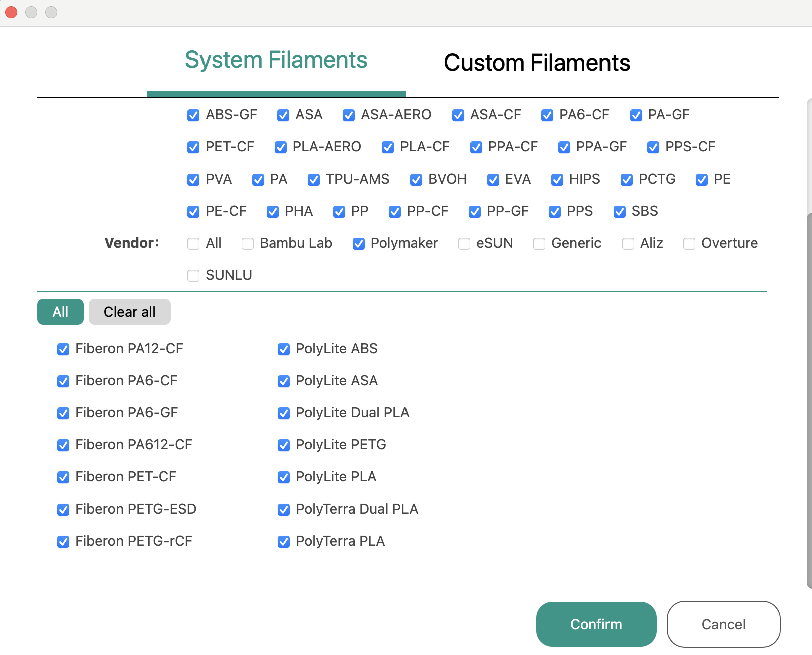Toggle PLA-AERO type checkbox
This screenshot has height=655, width=812.
point(281,147)
